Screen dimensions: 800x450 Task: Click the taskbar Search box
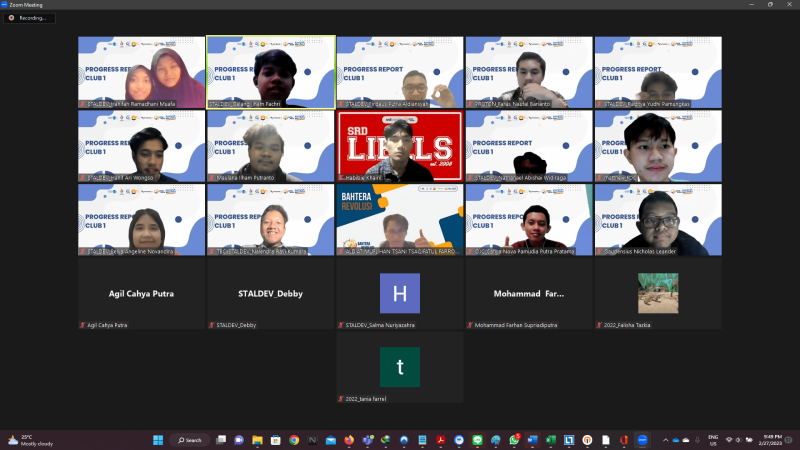click(x=190, y=440)
